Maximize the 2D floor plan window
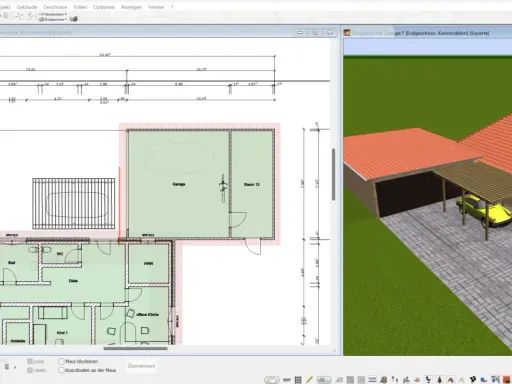 [x=315, y=32]
